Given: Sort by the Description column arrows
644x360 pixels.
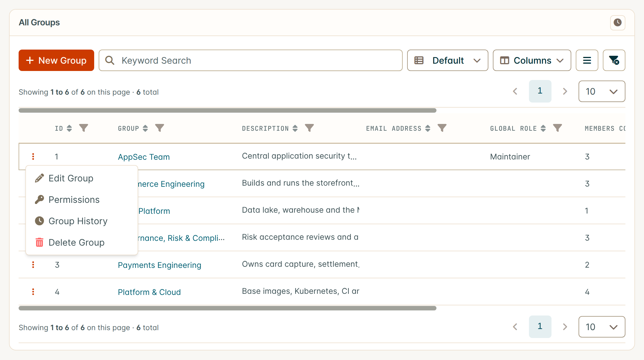Looking at the screenshot, I should pyautogui.click(x=295, y=128).
